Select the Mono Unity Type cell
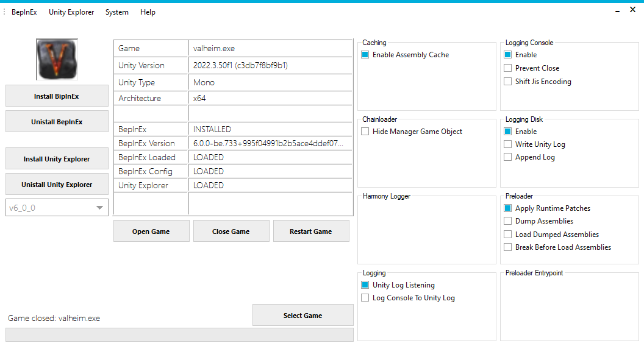644x346 pixels. [x=270, y=82]
